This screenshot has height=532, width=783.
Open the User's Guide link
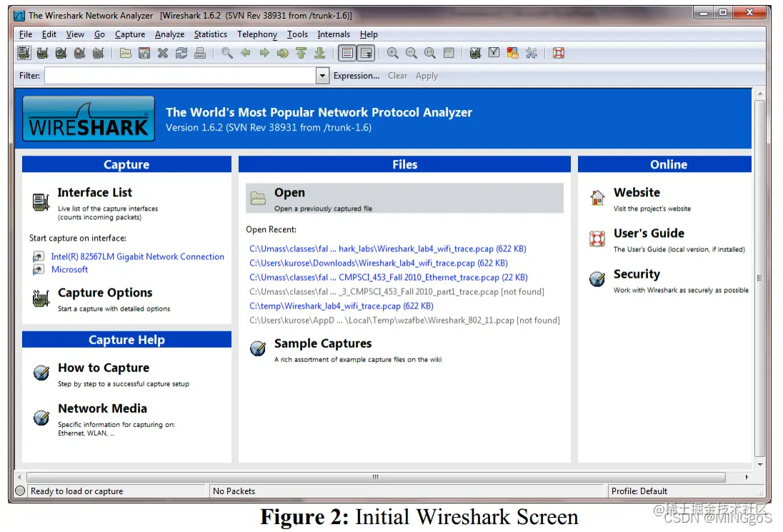tap(649, 233)
